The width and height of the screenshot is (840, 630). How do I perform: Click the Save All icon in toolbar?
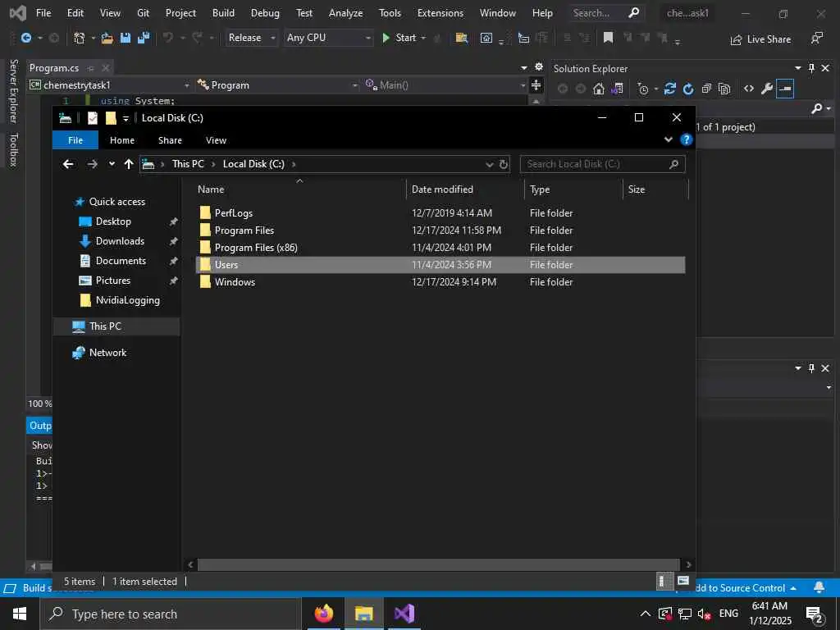pyautogui.click(x=144, y=38)
